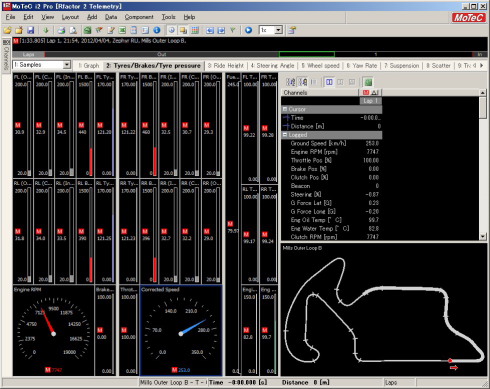
Task: Click the right arrow to show more worksheet tabs
Action: tap(482, 66)
